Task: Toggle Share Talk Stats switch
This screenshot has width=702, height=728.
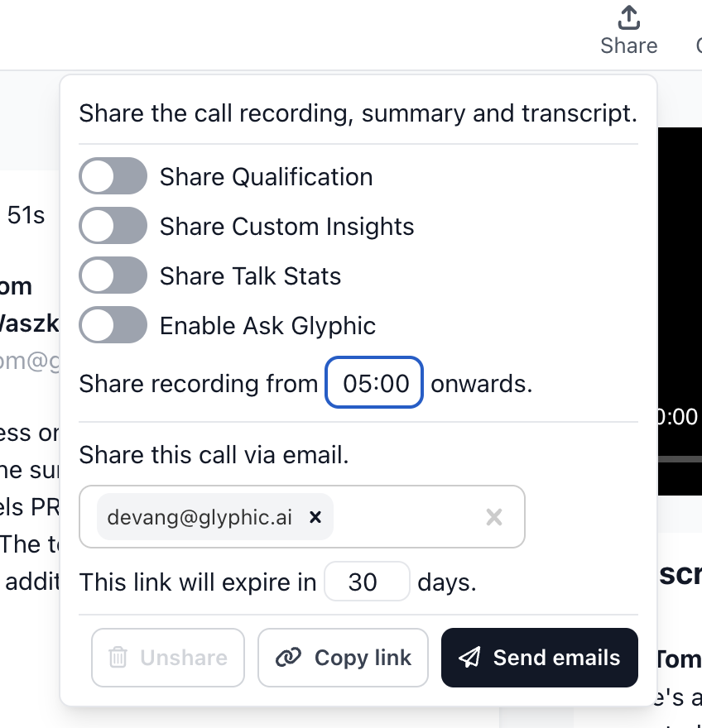Action: click(x=113, y=276)
